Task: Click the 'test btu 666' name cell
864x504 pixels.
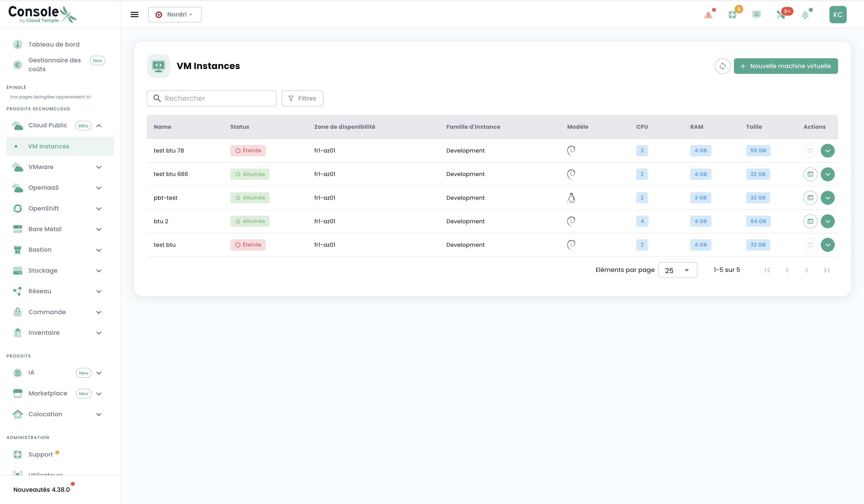Action: click(171, 174)
